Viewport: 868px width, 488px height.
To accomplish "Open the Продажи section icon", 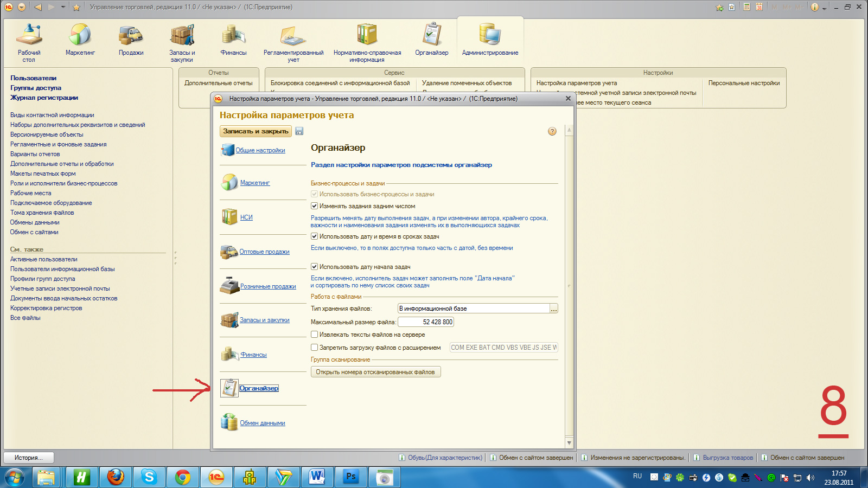I will 131,35.
